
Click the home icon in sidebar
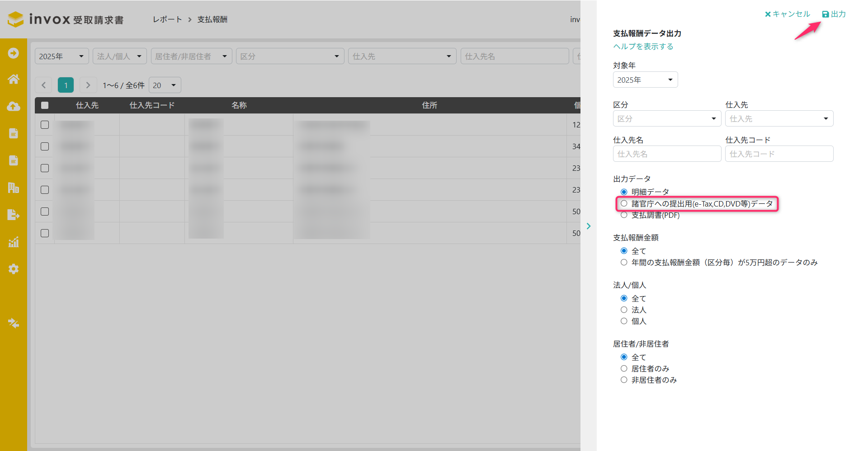pyautogui.click(x=14, y=80)
